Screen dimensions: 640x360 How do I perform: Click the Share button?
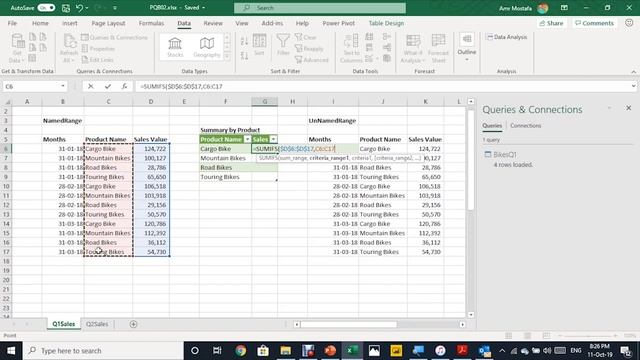[551, 23]
